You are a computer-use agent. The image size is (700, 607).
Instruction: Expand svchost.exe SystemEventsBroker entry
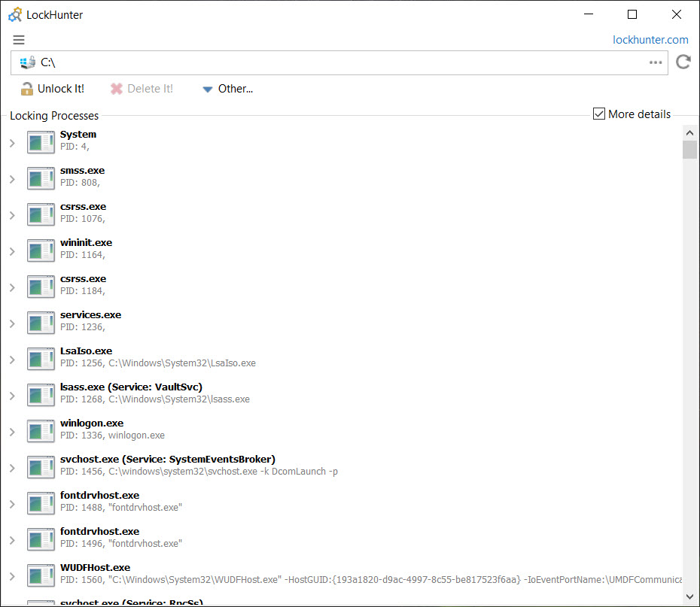[13, 469]
